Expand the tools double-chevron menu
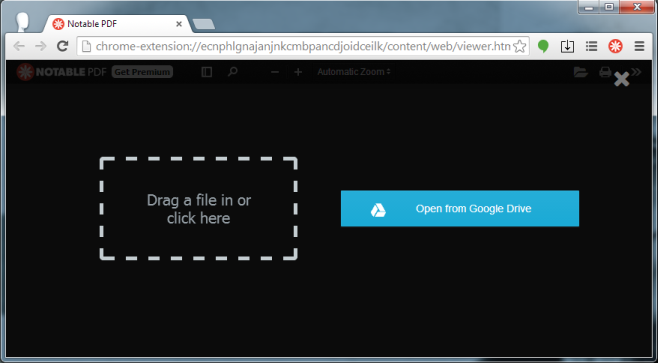This screenshot has width=658, height=363. coord(636,72)
